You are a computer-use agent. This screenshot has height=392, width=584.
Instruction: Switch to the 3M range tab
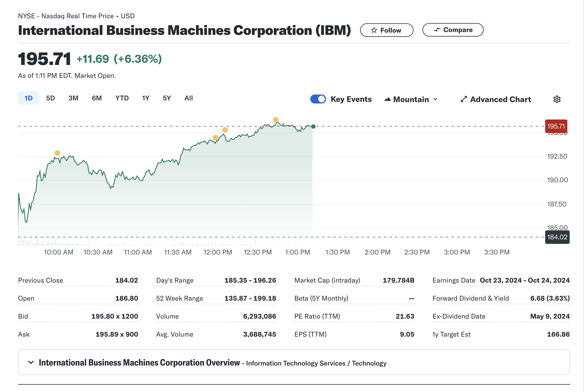click(73, 98)
